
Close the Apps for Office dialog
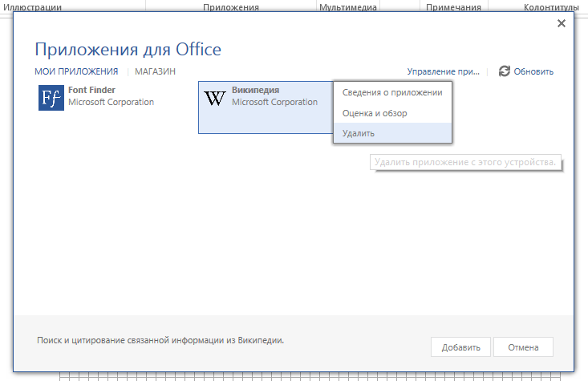click(561, 23)
